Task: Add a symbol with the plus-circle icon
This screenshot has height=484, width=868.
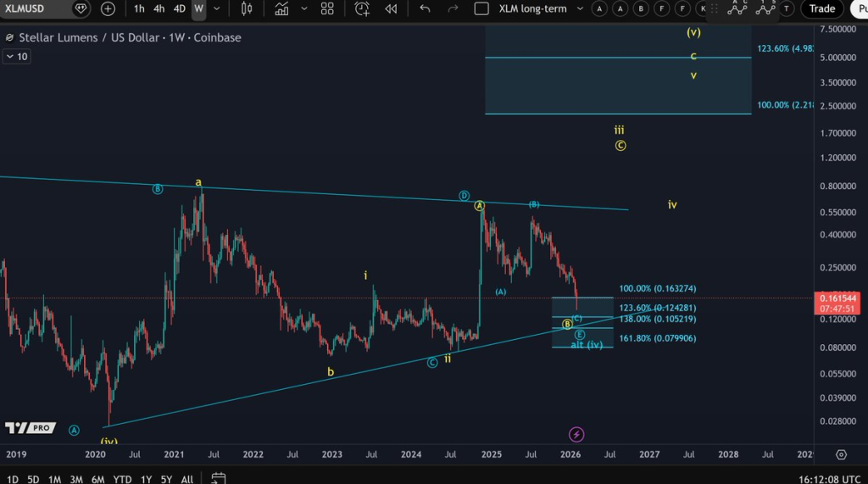Action: (108, 8)
